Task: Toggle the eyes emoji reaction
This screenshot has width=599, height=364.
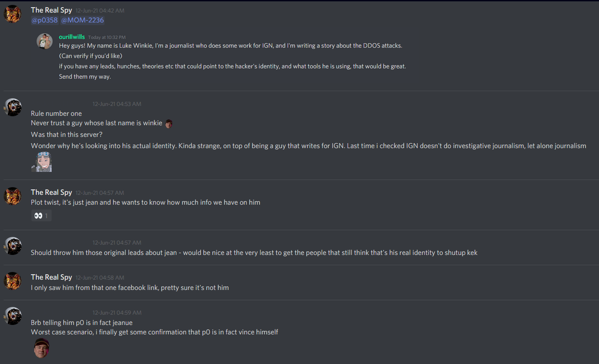Action: 41,216
